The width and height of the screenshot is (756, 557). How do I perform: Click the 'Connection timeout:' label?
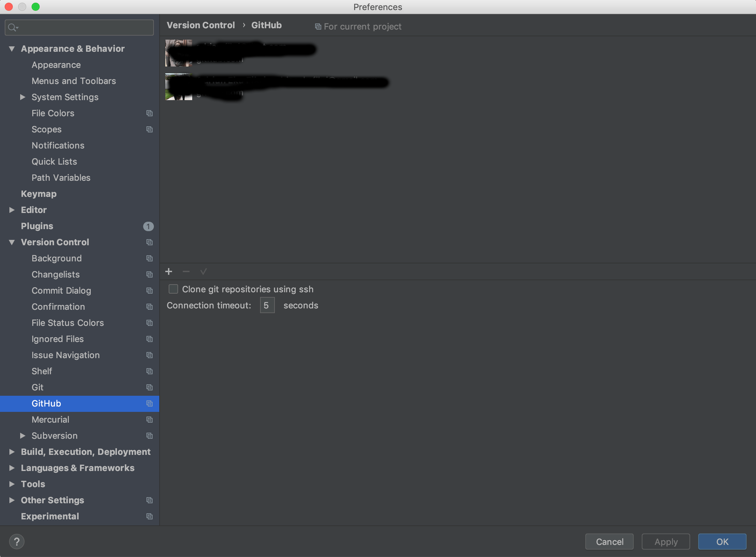209,305
